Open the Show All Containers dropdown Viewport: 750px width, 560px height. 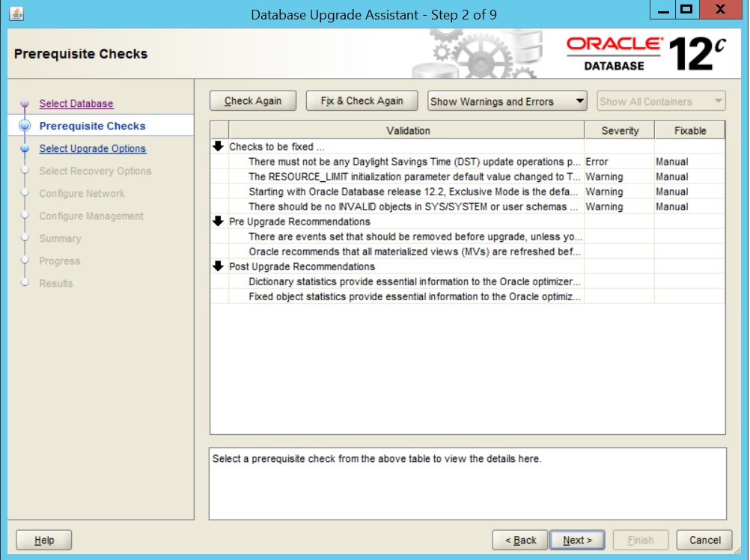[661, 101]
